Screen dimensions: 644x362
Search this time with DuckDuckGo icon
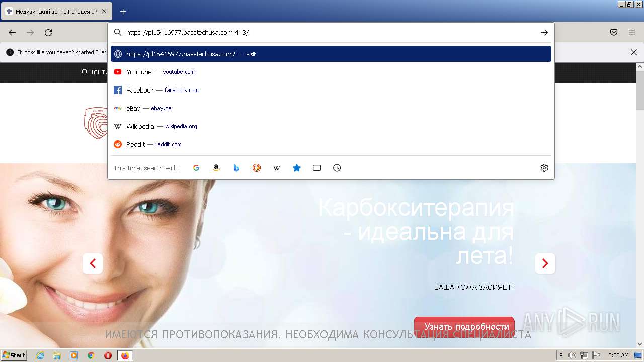point(257,168)
